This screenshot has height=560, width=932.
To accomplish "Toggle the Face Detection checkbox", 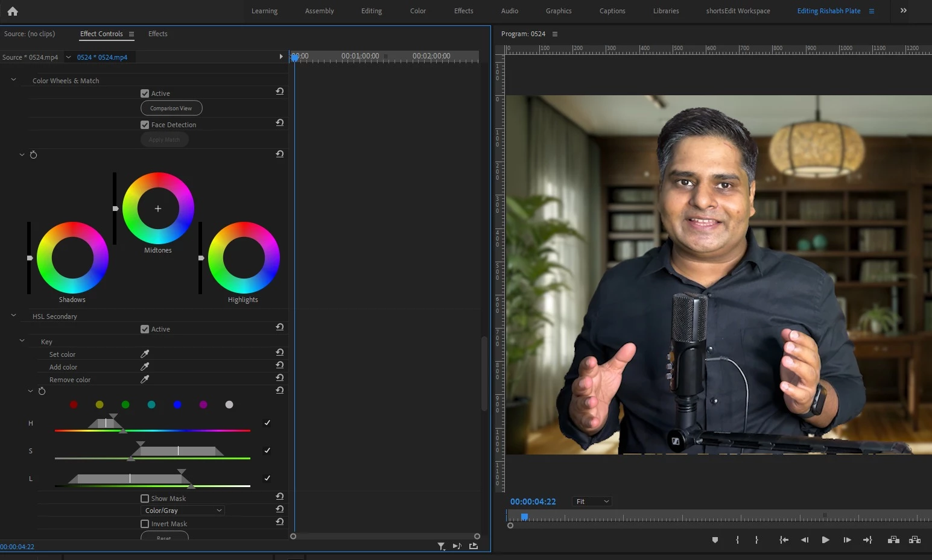I will (x=145, y=125).
